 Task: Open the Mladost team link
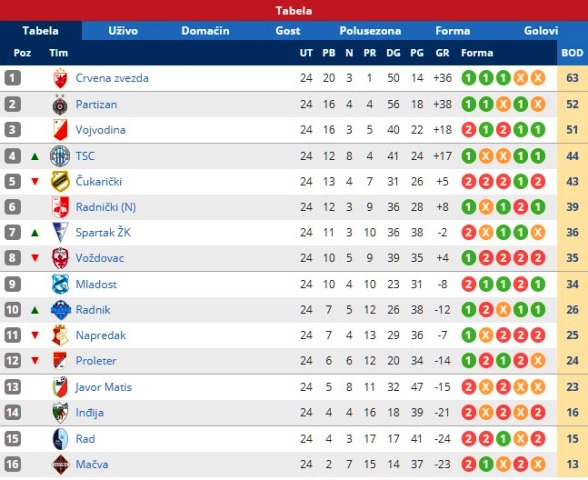pos(96,284)
